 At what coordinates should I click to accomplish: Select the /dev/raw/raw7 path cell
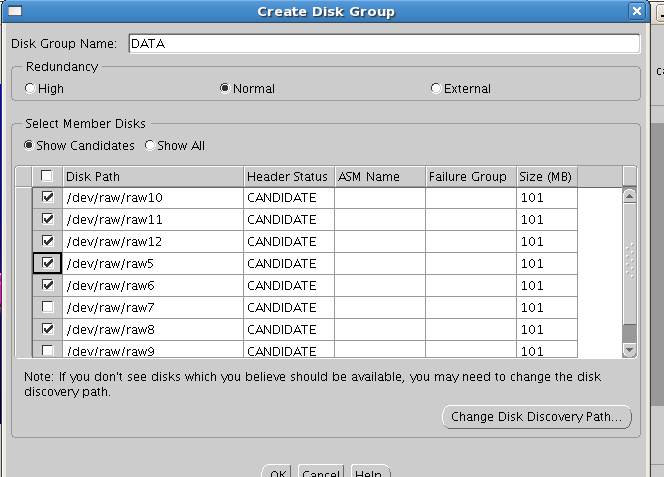point(153,308)
